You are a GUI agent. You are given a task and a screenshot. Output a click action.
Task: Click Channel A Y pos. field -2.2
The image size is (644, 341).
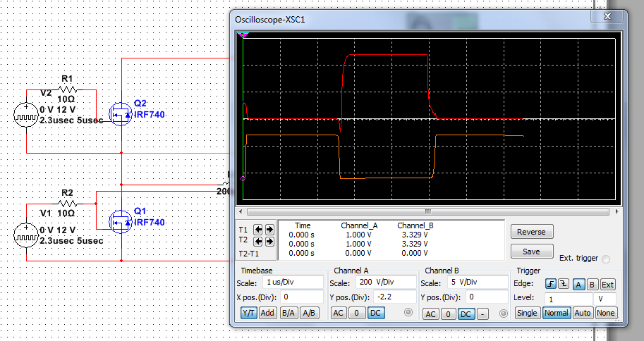point(394,297)
